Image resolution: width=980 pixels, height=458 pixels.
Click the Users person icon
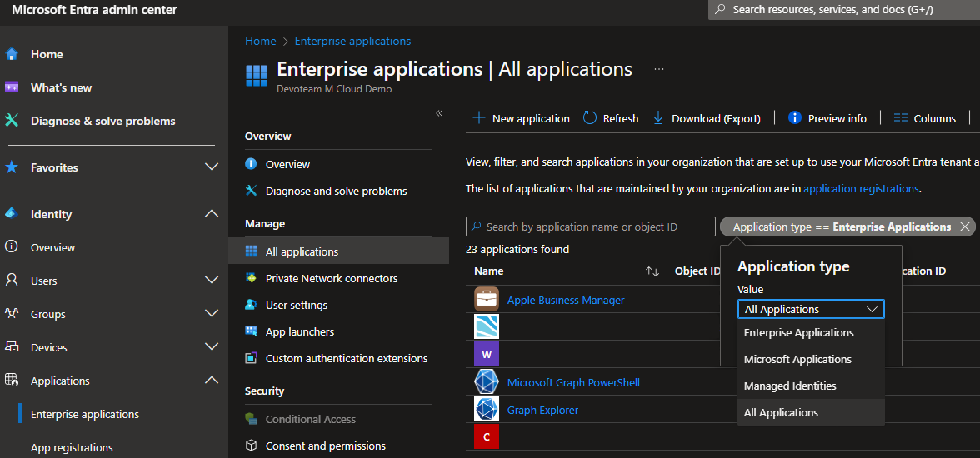(x=12, y=280)
